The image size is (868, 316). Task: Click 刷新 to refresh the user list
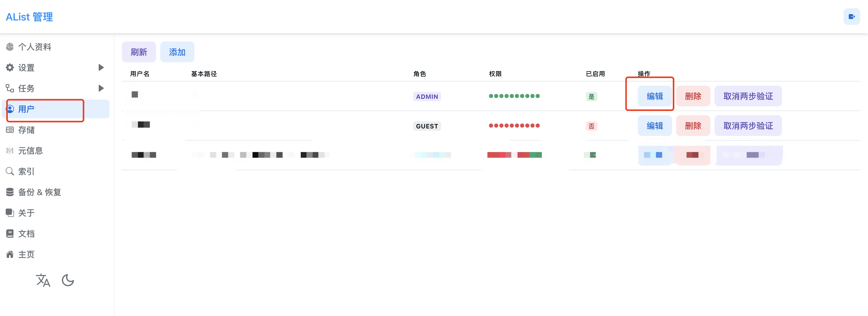[139, 52]
